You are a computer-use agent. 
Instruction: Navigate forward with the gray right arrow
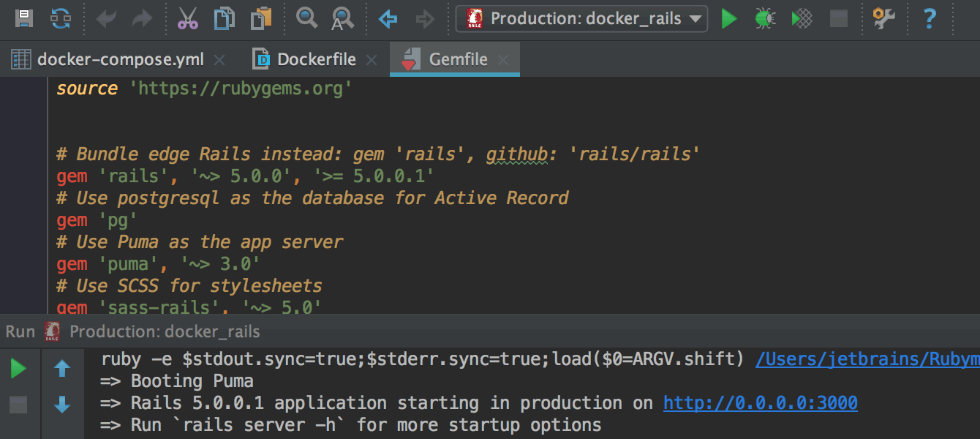click(425, 18)
